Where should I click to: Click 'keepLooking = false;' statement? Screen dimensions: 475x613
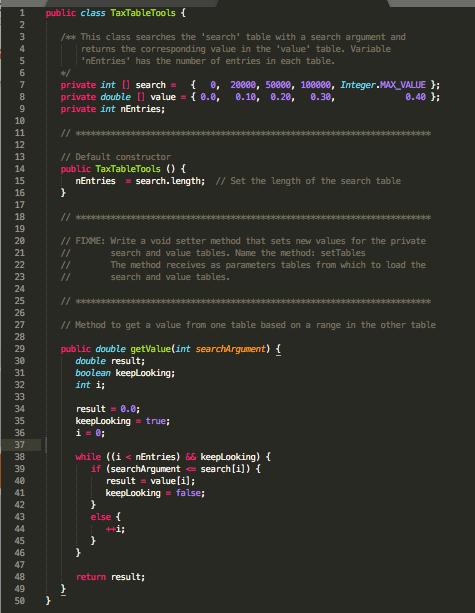coord(155,493)
